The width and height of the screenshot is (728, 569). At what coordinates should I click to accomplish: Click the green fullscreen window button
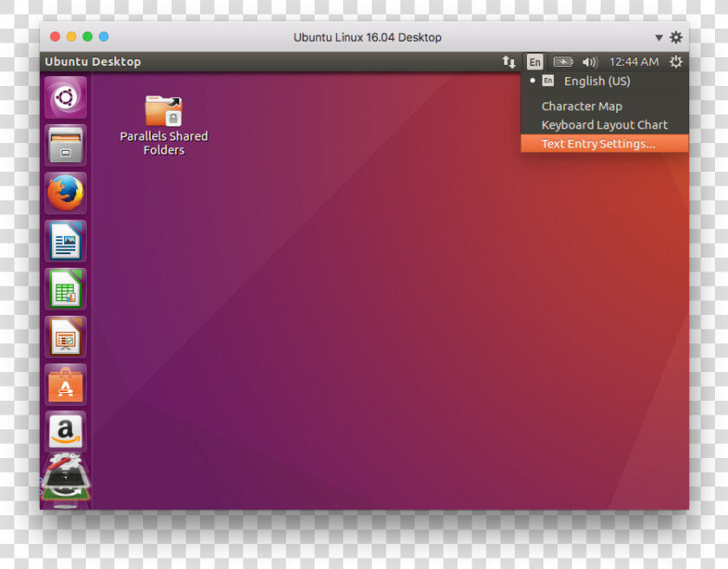88,36
